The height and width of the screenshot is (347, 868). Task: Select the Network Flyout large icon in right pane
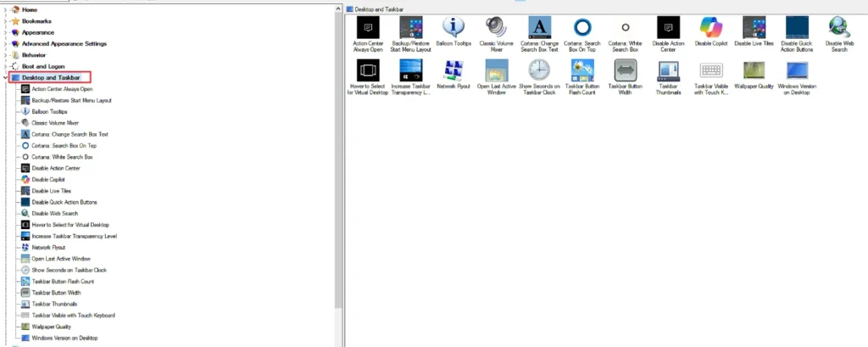click(453, 70)
